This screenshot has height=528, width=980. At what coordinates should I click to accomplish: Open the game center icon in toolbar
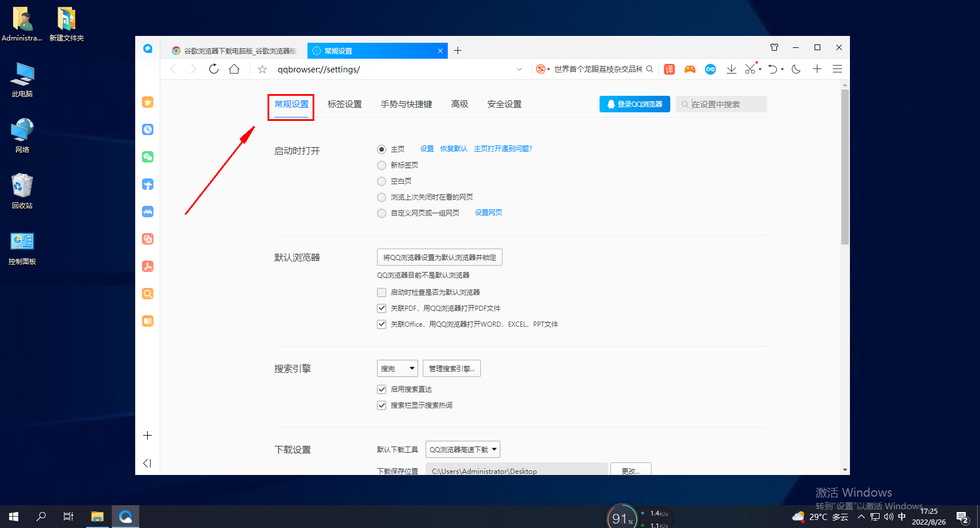(x=690, y=69)
